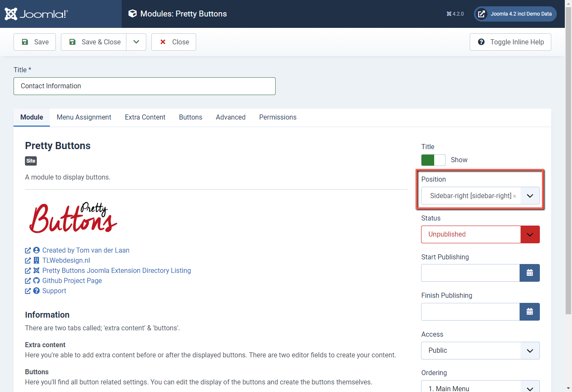Open the Menu Assignment tab
Image resolution: width=572 pixels, height=392 pixels.
84,117
